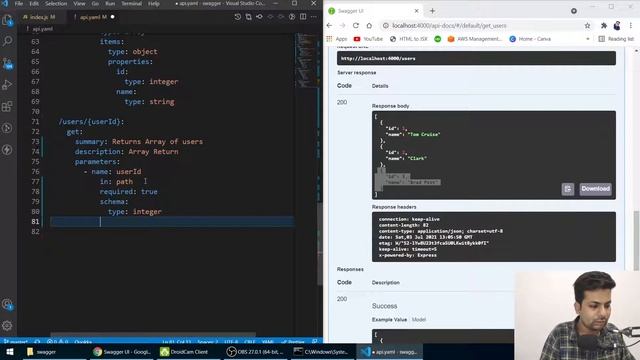Click the editor title commit-navigation icon
The image size is (640, 360).
(x=260, y=17)
